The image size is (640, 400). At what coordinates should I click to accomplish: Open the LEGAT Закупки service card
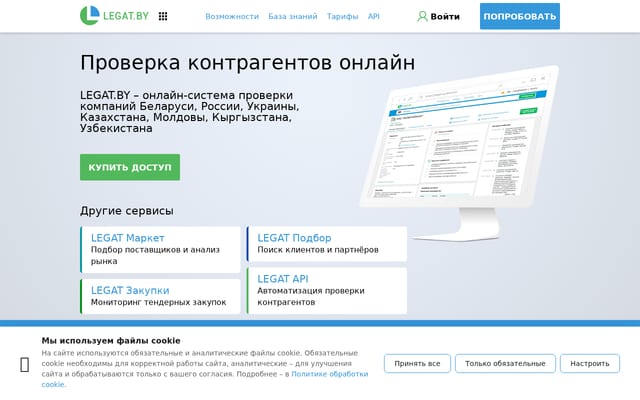coord(160,296)
